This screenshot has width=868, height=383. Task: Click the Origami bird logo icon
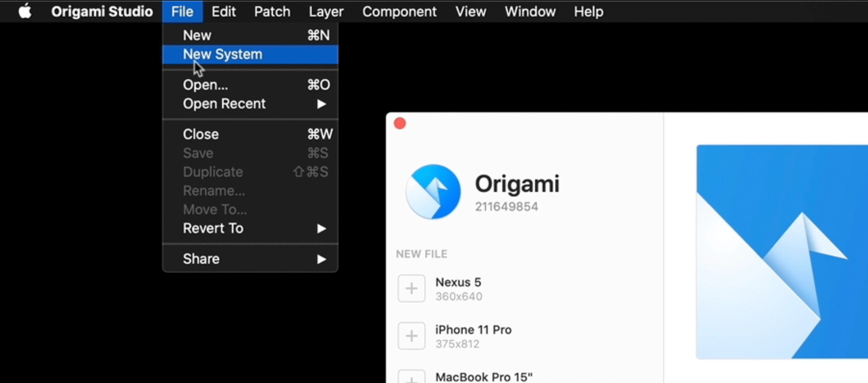point(433,192)
